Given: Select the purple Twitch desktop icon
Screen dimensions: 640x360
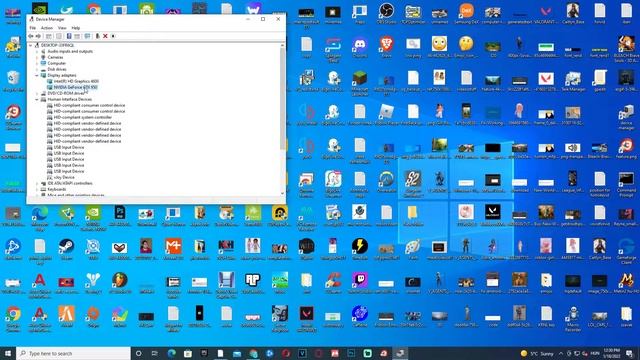Looking at the screenshot, I should [360, 283].
